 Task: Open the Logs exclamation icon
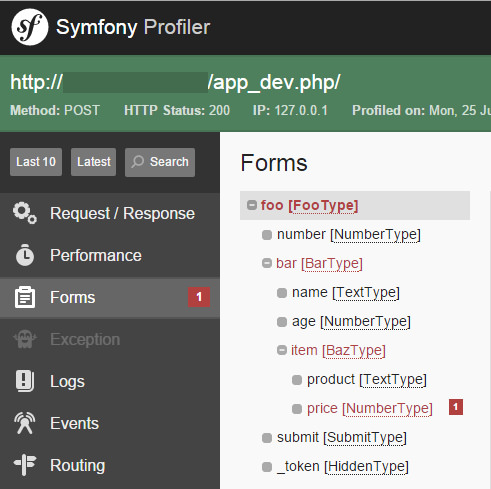pos(25,381)
